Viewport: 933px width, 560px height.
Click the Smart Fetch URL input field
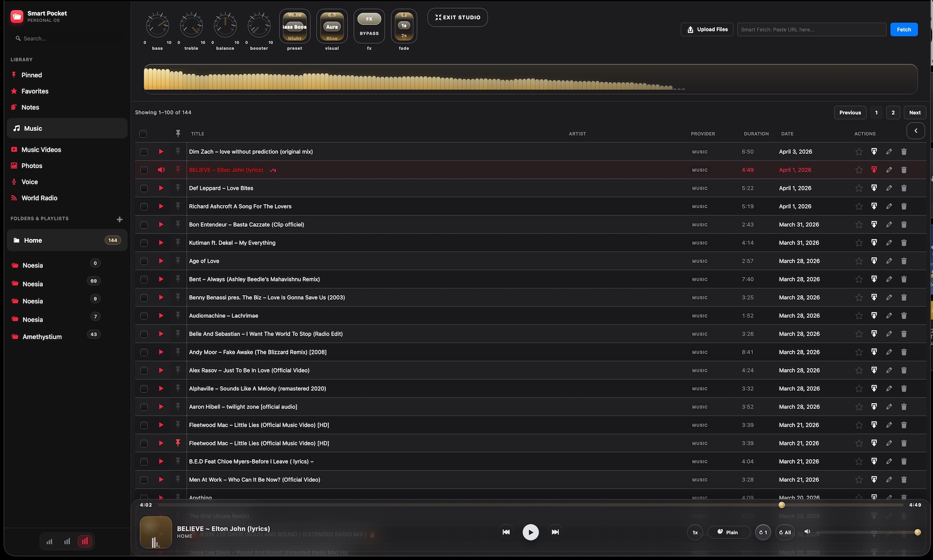click(x=811, y=30)
